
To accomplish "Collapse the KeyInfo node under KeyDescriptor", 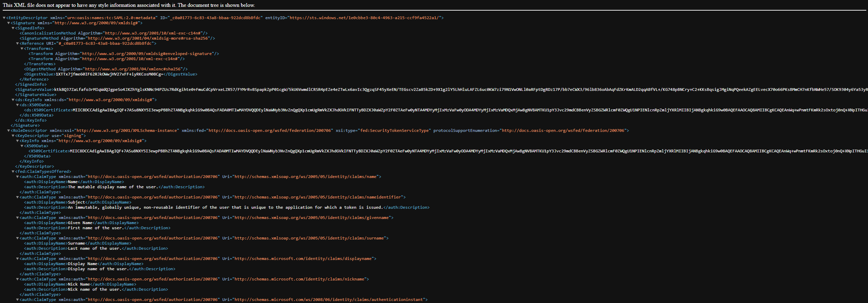I will (17, 141).
